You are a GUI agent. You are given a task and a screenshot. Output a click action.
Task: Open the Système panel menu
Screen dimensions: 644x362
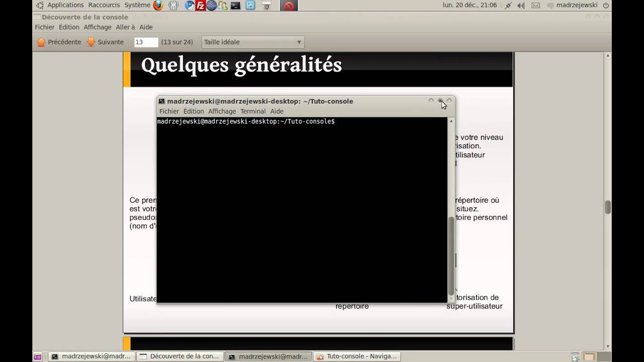pyautogui.click(x=137, y=5)
